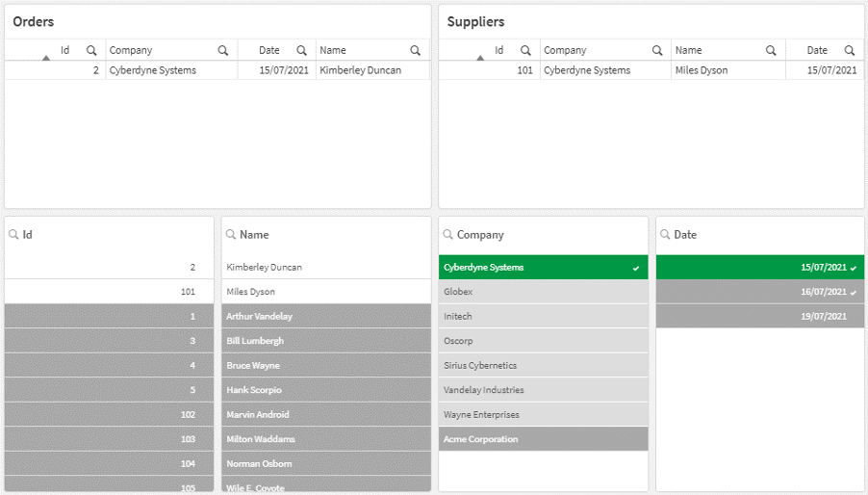This screenshot has width=868, height=495.
Task: Select Id 103 in Id filter
Action: point(109,439)
